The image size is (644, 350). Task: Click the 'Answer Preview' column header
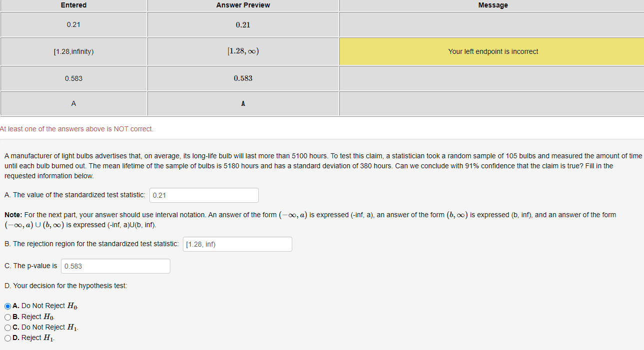(243, 5)
